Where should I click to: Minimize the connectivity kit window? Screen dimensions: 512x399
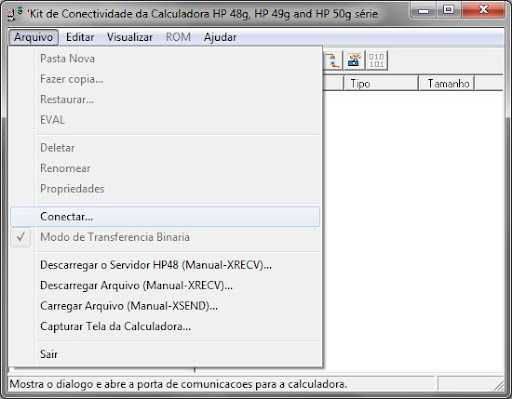(424, 11)
